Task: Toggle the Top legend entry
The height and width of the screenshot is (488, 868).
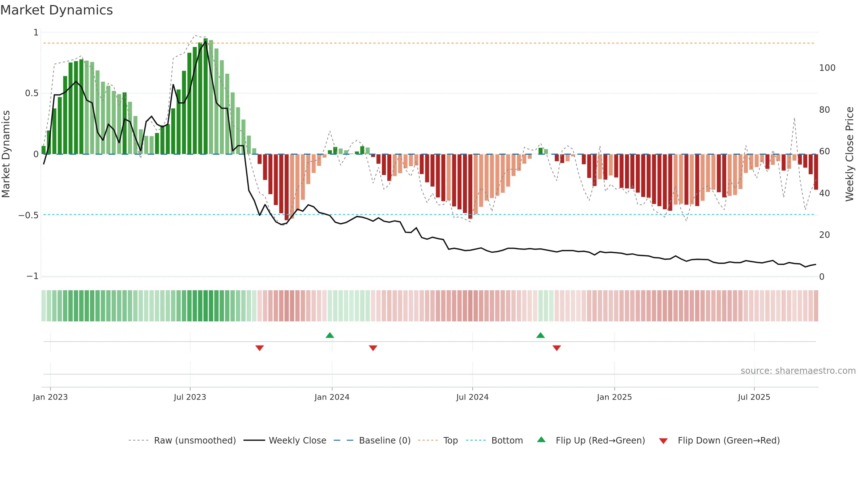Action: point(438,440)
